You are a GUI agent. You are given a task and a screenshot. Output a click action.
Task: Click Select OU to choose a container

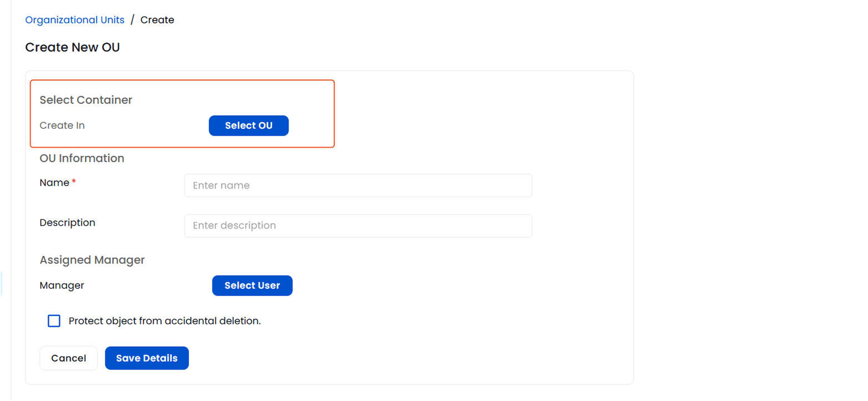[x=248, y=126]
